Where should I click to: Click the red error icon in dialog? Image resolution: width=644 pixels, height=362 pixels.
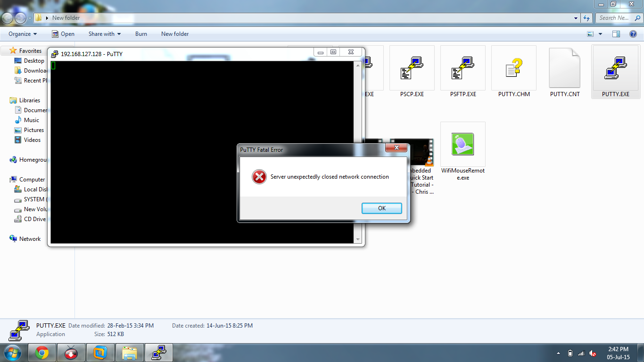tap(259, 177)
